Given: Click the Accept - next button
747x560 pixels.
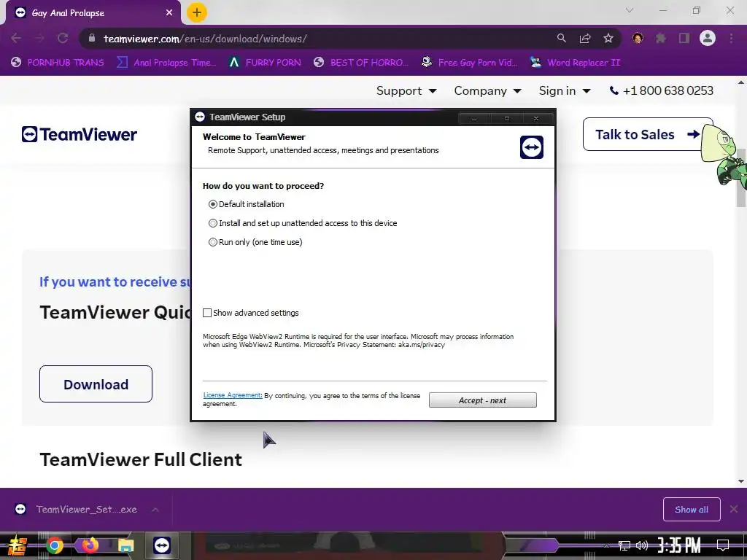Looking at the screenshot, I should [483, 400].
